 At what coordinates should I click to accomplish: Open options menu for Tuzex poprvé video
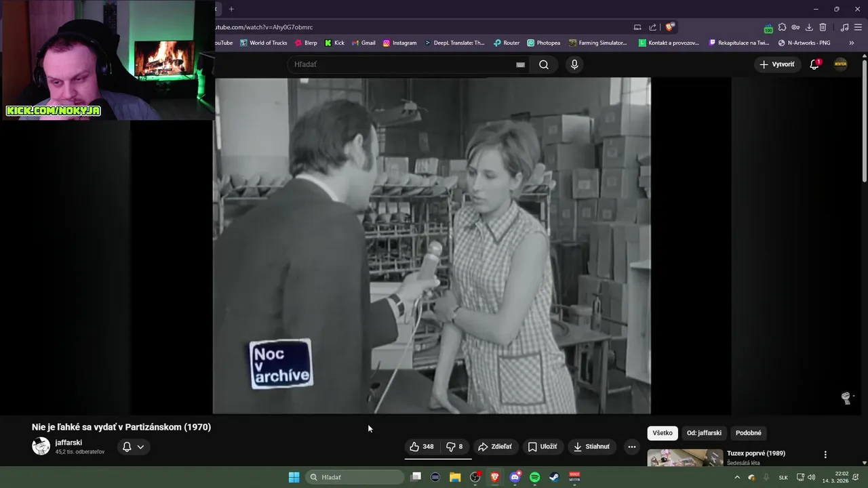[x=825, y=455]
